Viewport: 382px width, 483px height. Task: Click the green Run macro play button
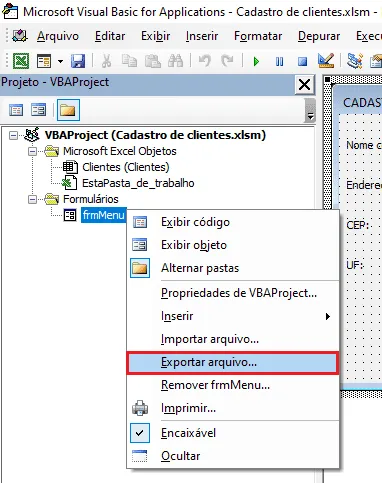tap(256, 61)
